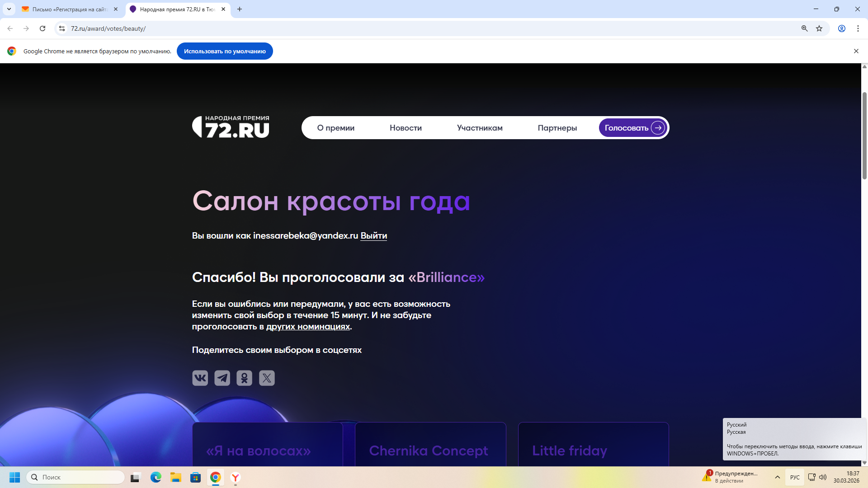Open the "других номинациях" link
Viewport: 868px width, 488px height.
click(308, 326)
